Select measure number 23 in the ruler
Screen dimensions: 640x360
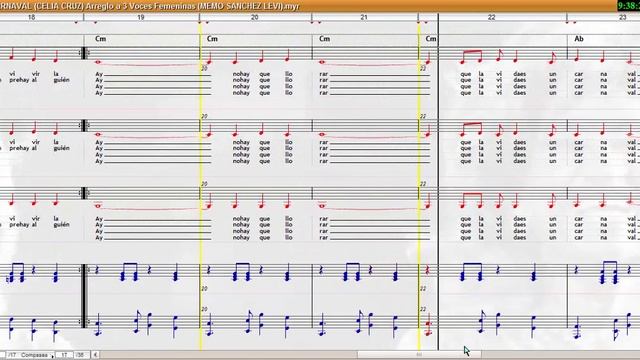[622, 18]
